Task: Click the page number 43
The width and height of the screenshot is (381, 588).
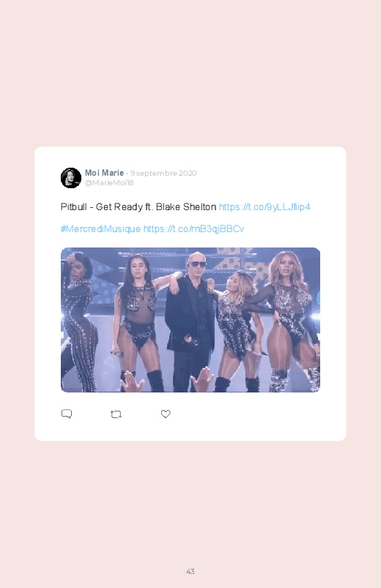Action: coord(190,571)
